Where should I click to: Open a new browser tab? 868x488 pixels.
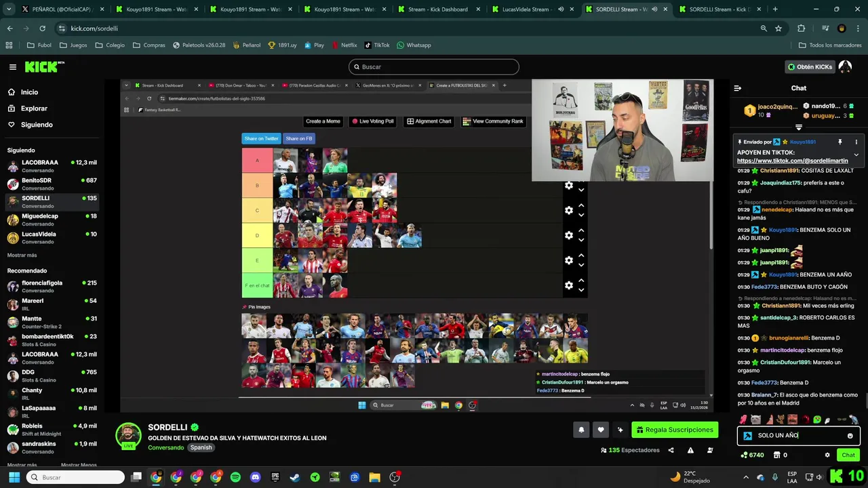click(x=775, y=9)
